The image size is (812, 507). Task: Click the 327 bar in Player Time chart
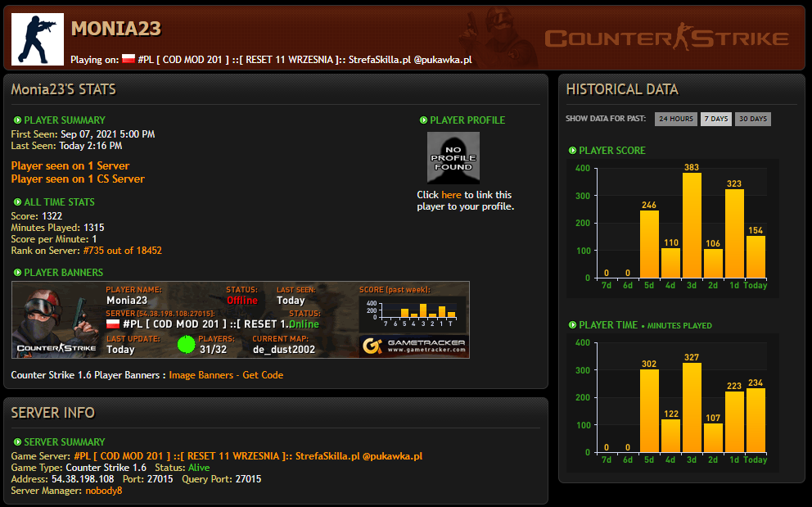pyautogui.click(x=692, y=407)
